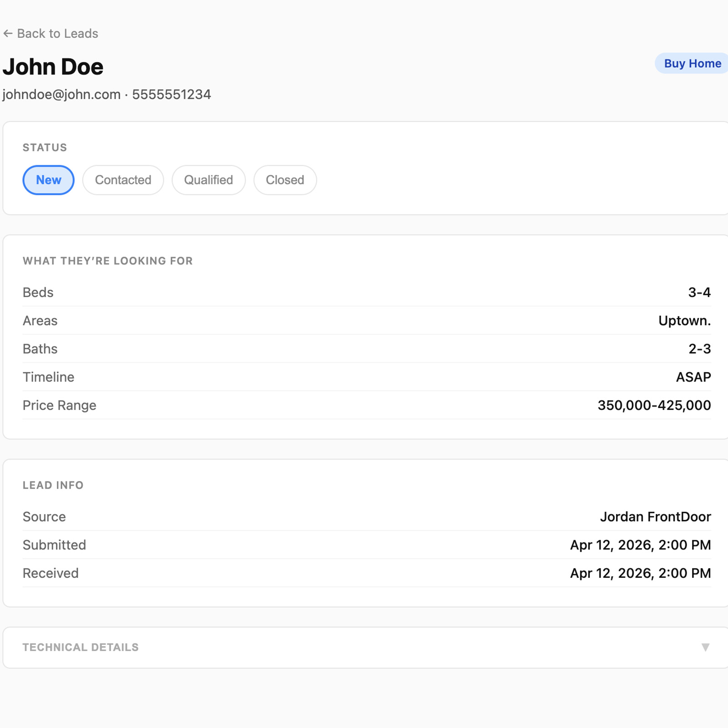The image size is (728, 728).
Task: Click the back arrow icon
Action: (8, 34)
